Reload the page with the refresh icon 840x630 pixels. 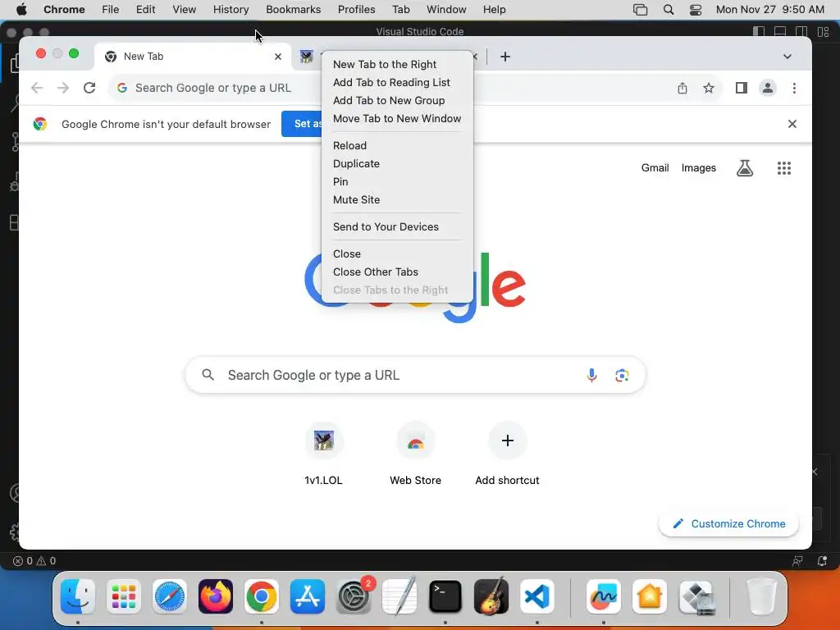[89, 88]
